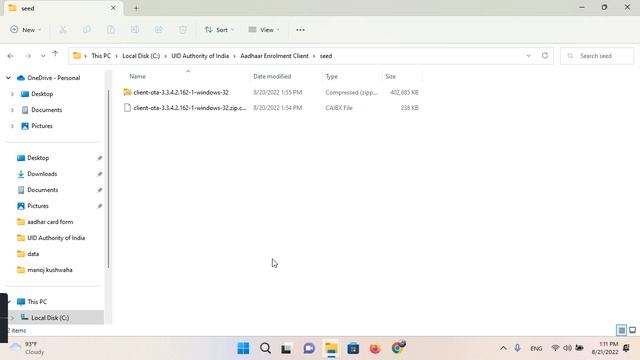The image size is (640, 360).
Task: Click the Copy toolbar icon
Action: pos(87,30)
